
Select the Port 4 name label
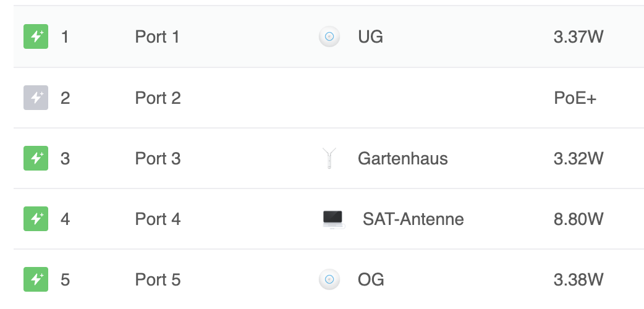tap(158, 219)
